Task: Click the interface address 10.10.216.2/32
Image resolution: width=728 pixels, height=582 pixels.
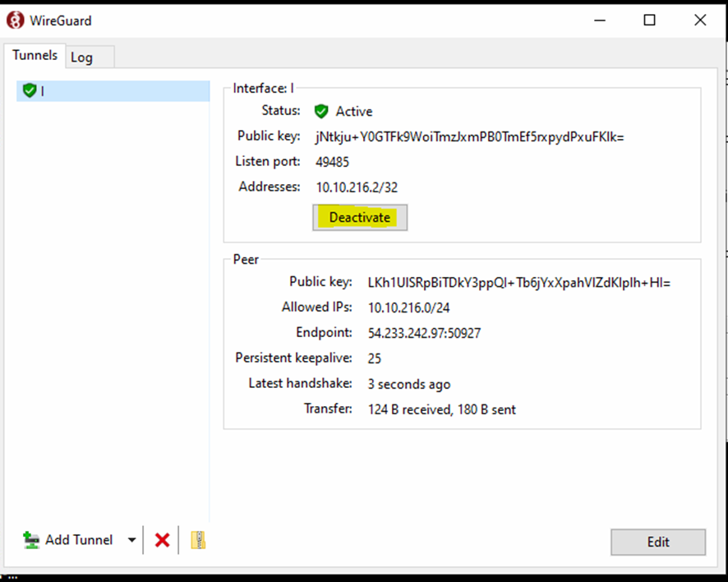Action: point(355,187)
